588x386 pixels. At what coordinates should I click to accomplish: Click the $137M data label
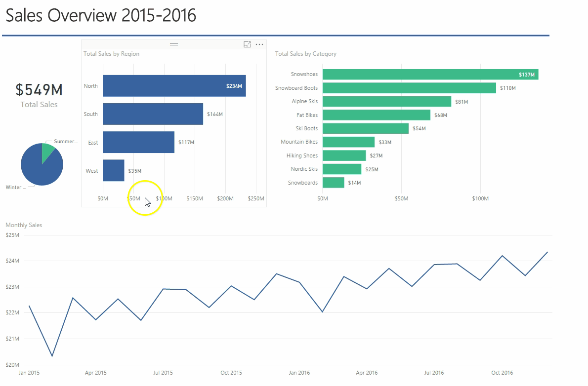(527, 75)
